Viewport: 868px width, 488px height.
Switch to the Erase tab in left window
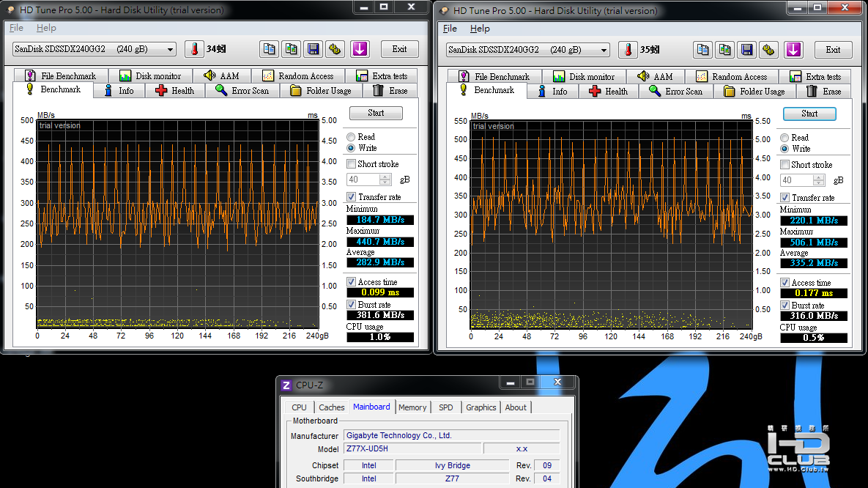point(391,91)
